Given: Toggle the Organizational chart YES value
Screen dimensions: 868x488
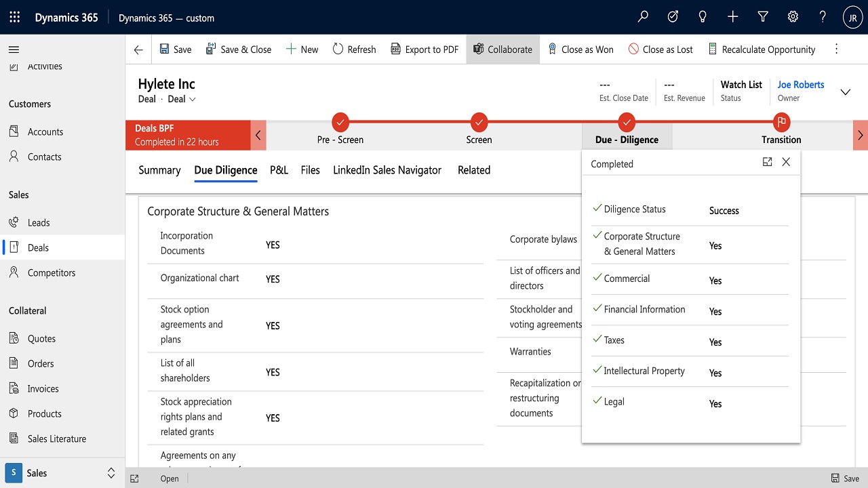Looking at the screenshot, I should tap(273, 279).
